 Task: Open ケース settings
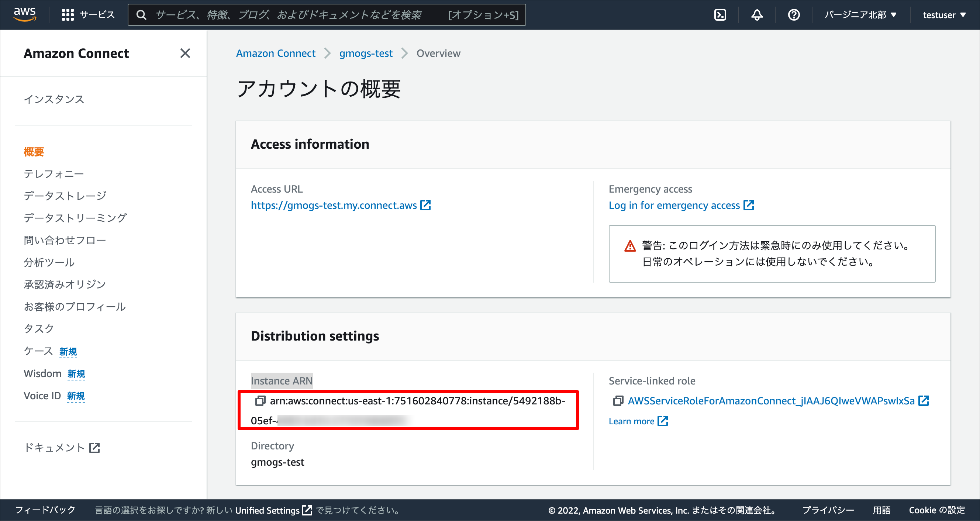point(38,351)
